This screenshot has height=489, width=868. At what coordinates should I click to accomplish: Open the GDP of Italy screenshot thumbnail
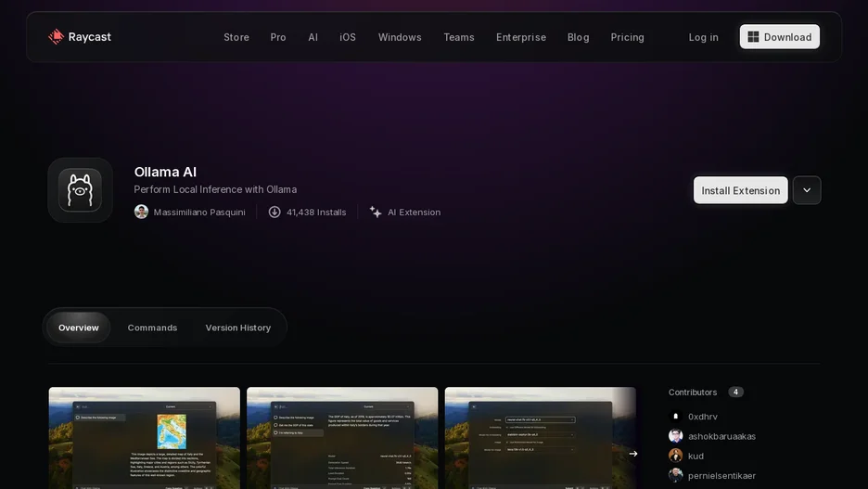(x=342, y=437)
